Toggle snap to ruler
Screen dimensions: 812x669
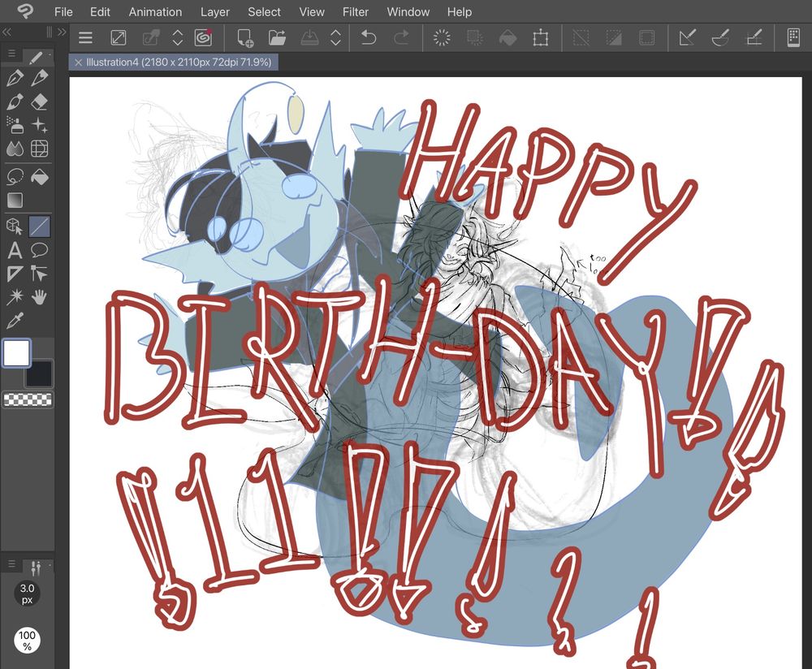tap(687, 38)
